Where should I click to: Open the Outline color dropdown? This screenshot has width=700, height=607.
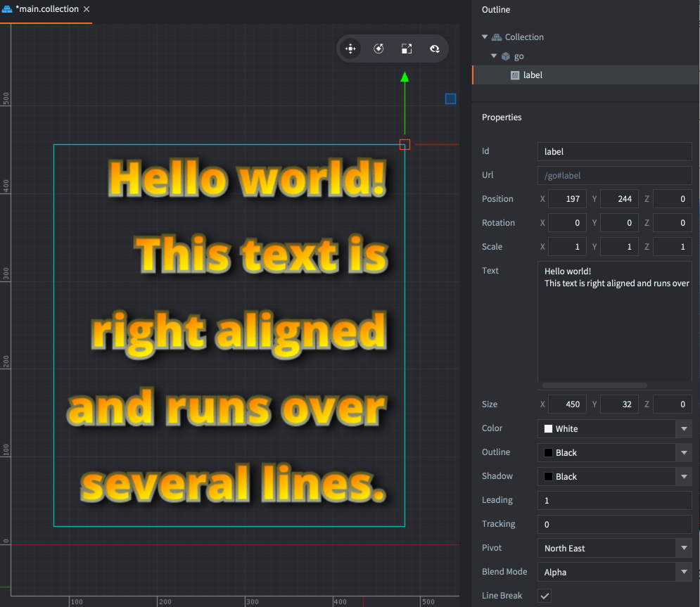click(683, 452)
